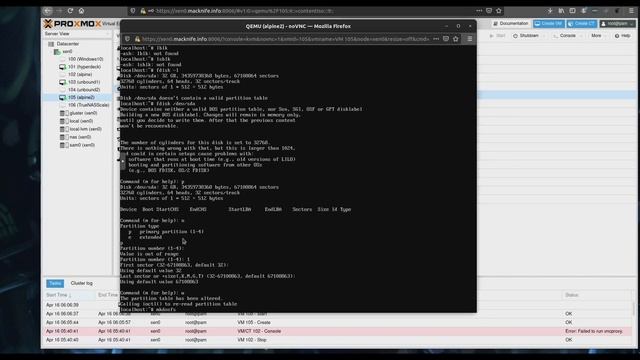Open hamburger menu in noVNC window
Viewport: 640px width, 360px height.
point(470,39)
